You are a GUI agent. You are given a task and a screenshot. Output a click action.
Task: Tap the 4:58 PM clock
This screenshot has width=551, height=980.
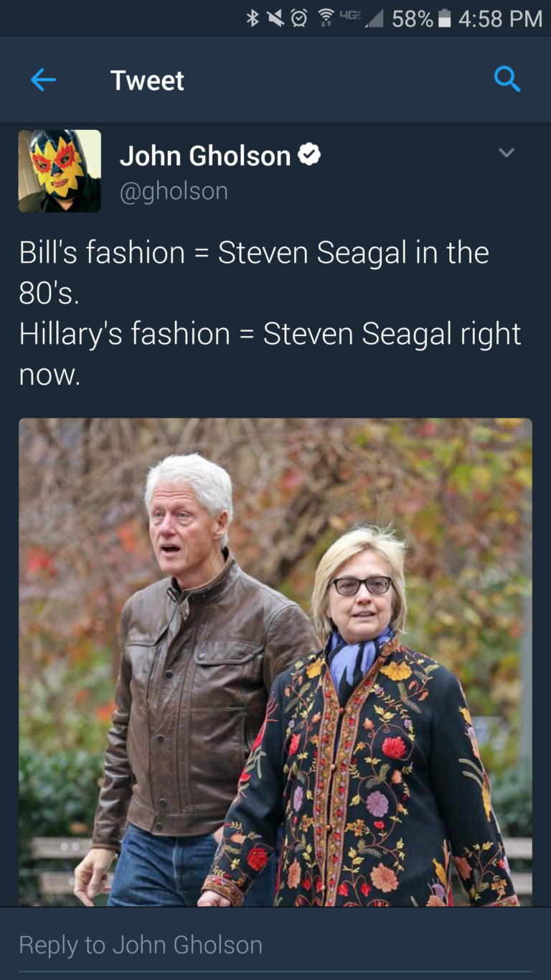tap(500, 19)
